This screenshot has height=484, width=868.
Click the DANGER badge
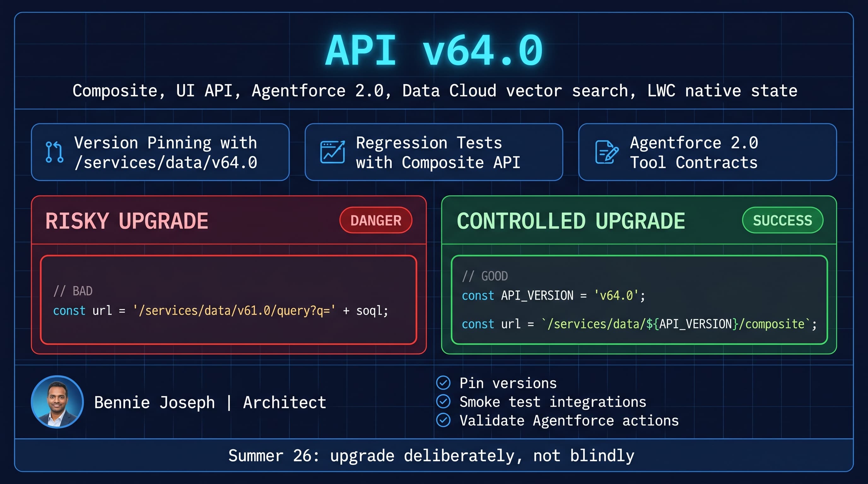(376, 221)
